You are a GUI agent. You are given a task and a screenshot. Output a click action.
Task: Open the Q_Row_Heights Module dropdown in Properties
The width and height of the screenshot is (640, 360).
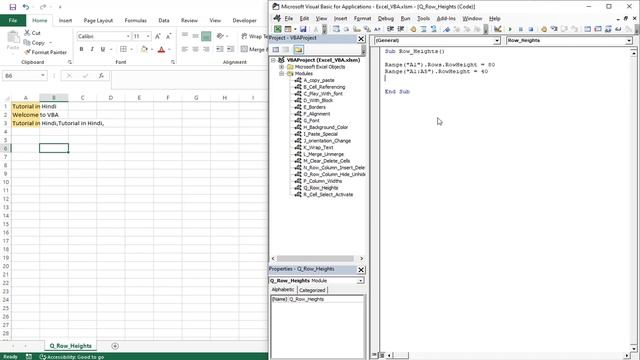(x=360, y=281)
